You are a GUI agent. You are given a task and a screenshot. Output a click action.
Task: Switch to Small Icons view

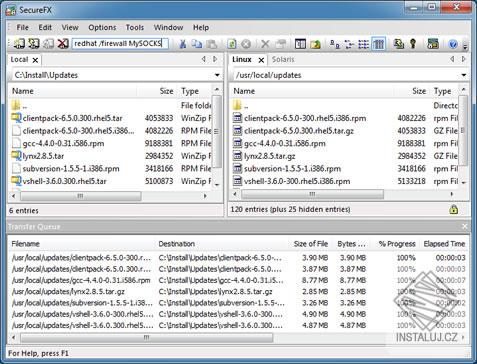(x=349, y=44)
